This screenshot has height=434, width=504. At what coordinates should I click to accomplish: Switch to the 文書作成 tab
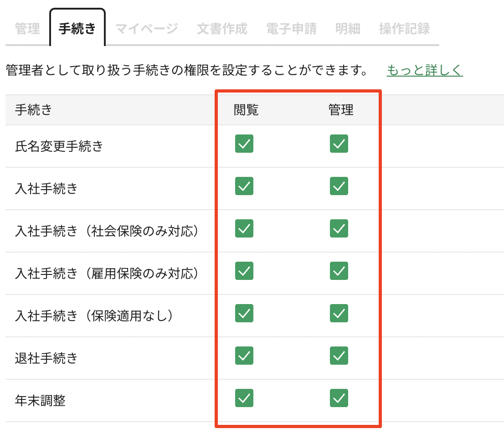[222, 29]
